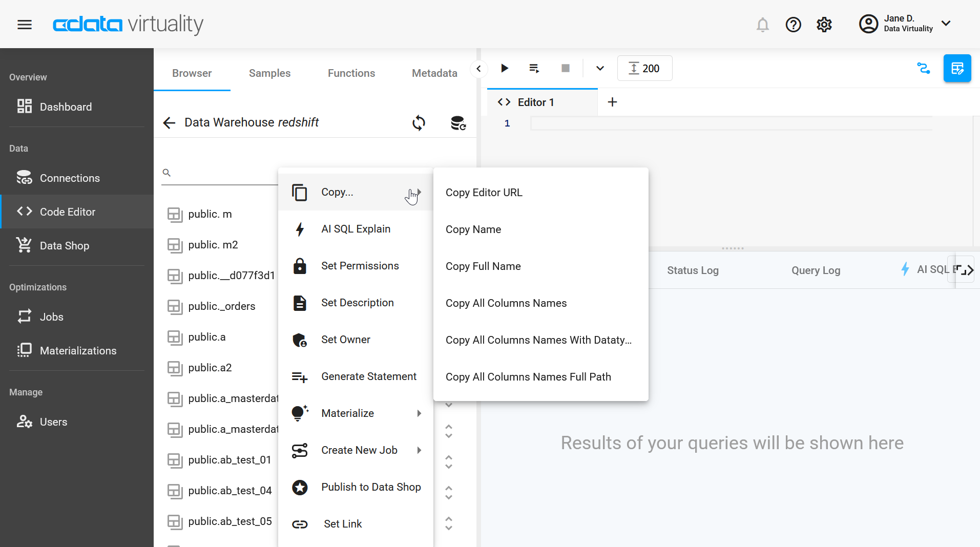
Task: Click the row limit field showing 200
Action: [x=644, y=68]
